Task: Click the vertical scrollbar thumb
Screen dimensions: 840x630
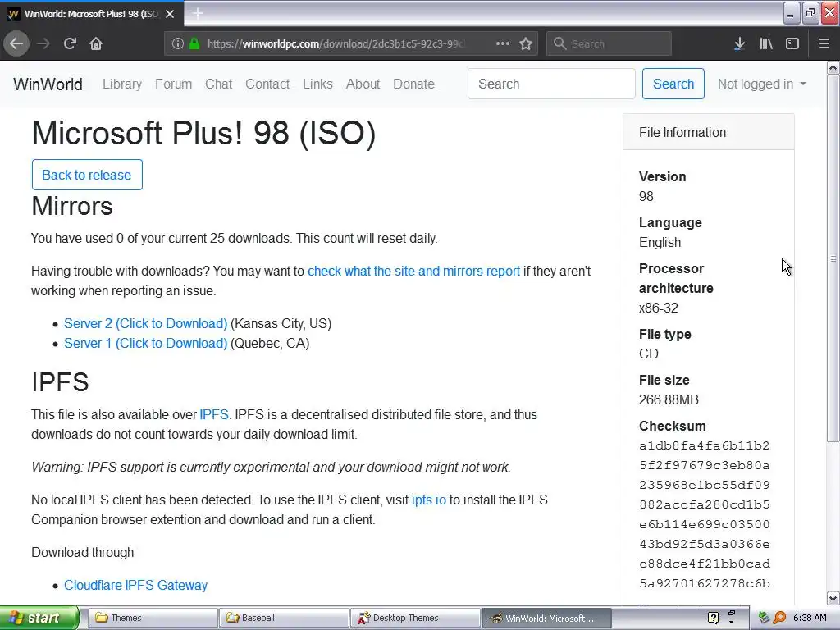Action: [x=833, y=258]
